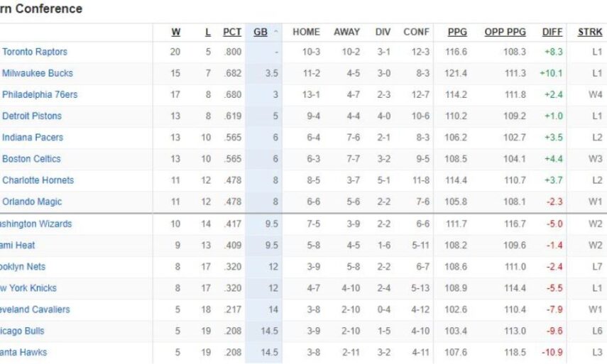The height and width of the screenshot is (364, 607).
Task: Open the Milwaukee Bucks team link
Action: point(38,73)
